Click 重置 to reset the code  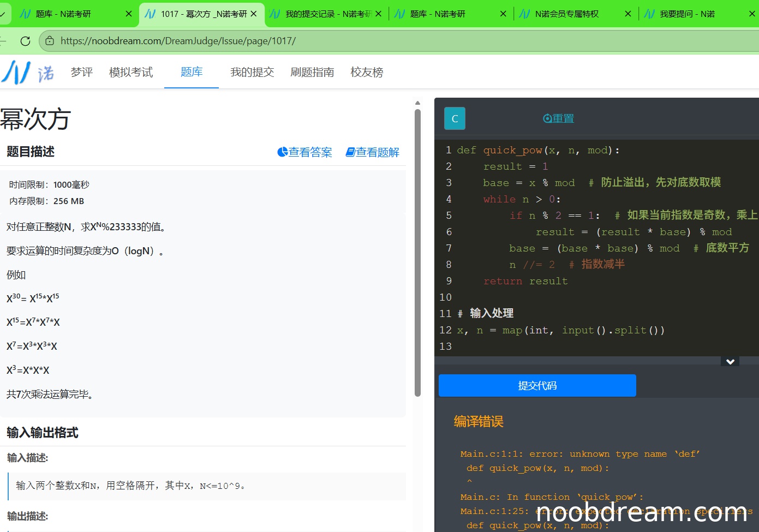558,118
